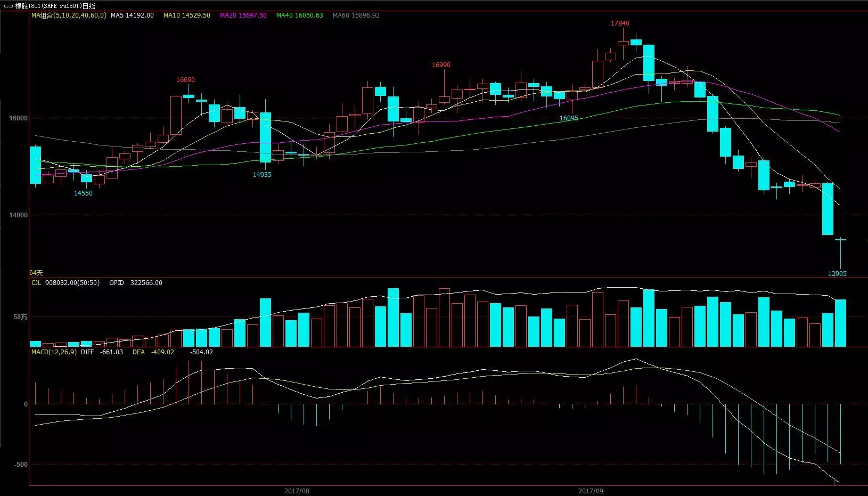Click the 0 level on MACD axis

click(x=26, y=404)
